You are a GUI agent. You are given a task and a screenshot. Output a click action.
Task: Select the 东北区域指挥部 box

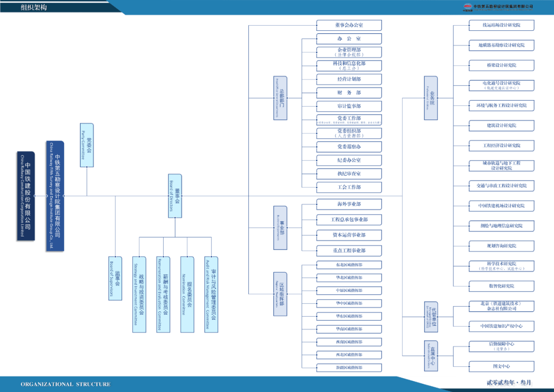click(x=349, y=265)
